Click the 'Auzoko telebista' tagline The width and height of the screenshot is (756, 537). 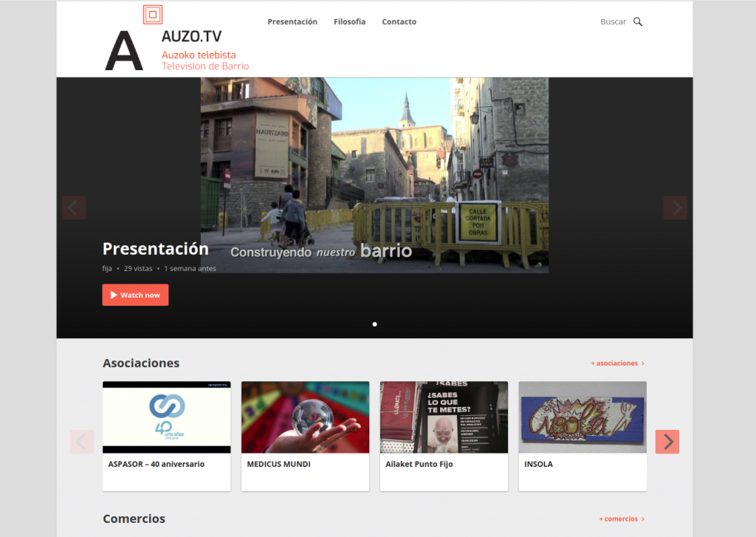(199, 55)
